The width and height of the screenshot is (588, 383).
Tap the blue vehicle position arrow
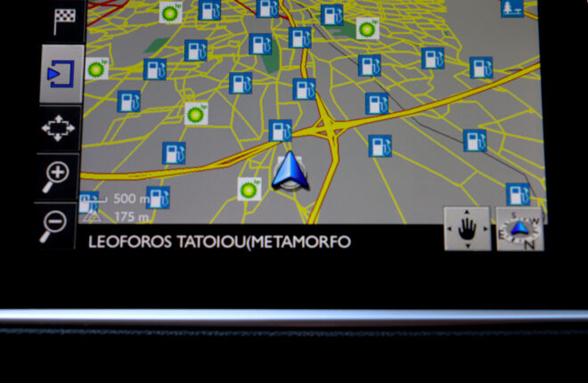pyautogui.click(x=289, y=171)
